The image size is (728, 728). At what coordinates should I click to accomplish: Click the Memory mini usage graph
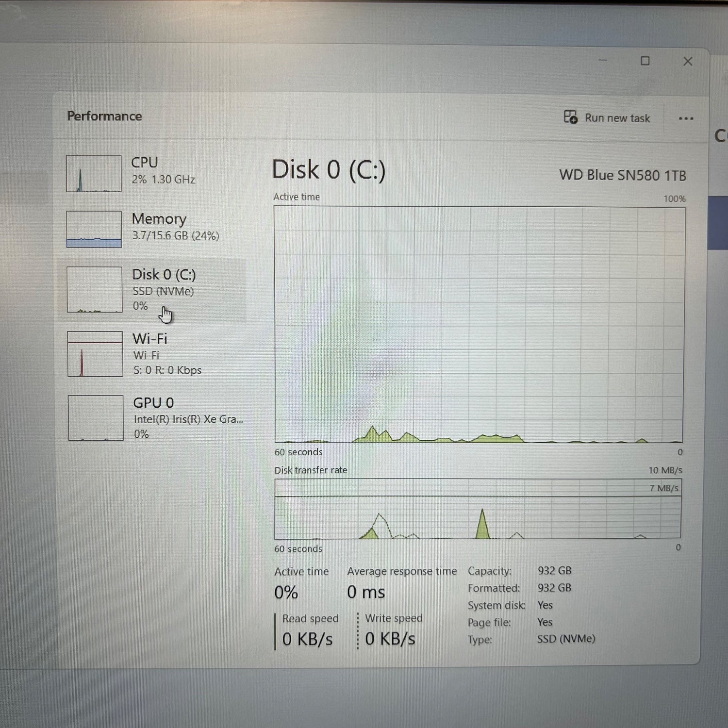pyautogui.click(x=94, y=230)
